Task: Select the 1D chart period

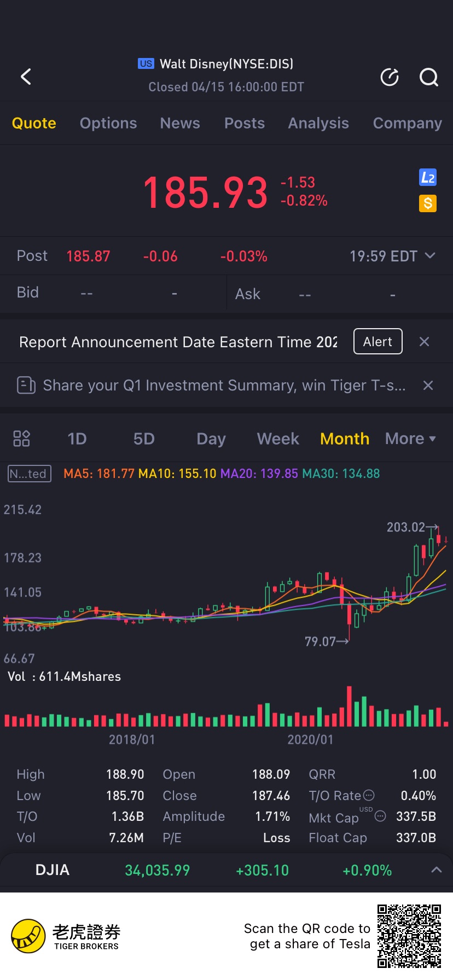Action: tap(77, 439)
